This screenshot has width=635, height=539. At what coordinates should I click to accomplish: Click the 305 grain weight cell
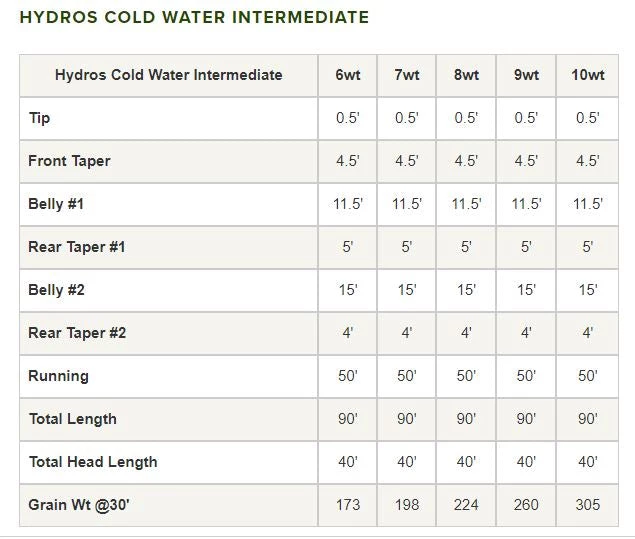588,505
